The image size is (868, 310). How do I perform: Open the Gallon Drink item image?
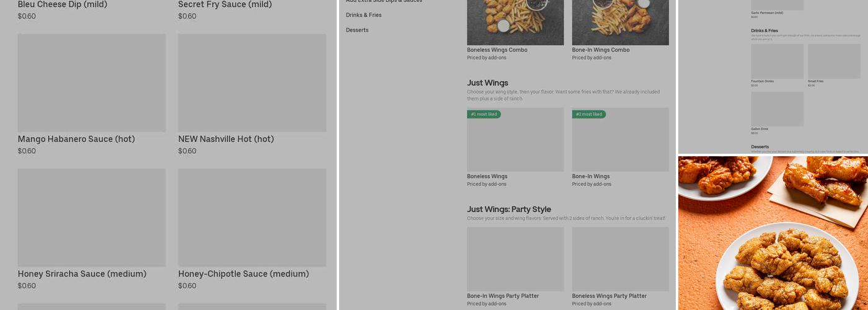pyautogui.click(x=777, y=109)
